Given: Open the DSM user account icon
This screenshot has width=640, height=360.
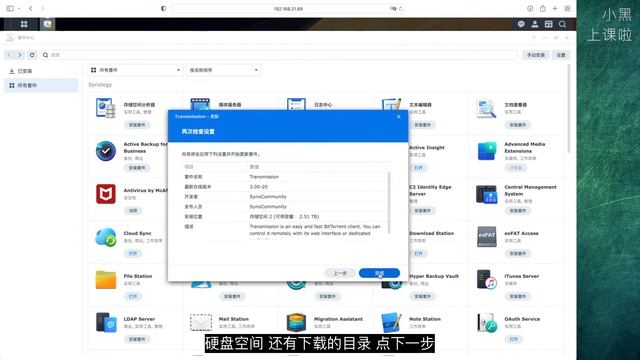Looking at the screenshot, I should [x=535, y=24].
